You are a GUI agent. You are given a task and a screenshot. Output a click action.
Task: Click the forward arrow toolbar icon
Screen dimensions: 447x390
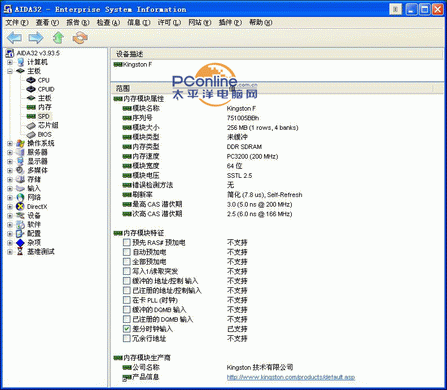click(36, 38)
